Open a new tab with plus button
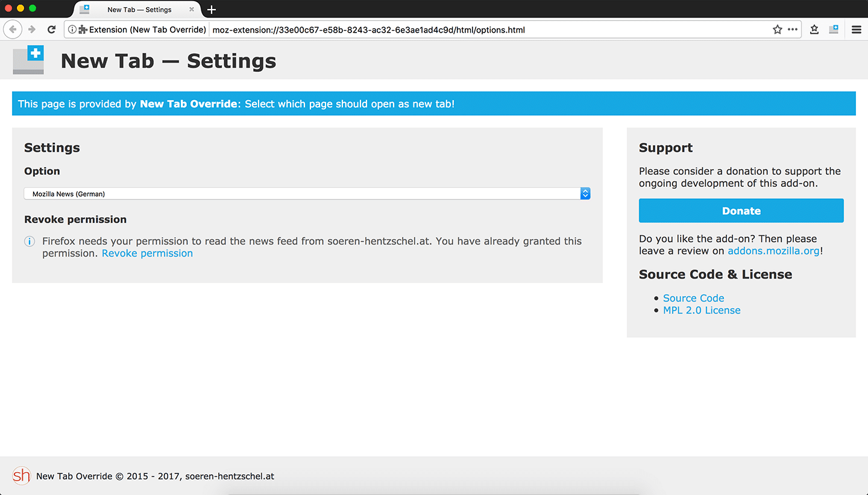The width and height of the screenshot is (868, 495). 212,10
